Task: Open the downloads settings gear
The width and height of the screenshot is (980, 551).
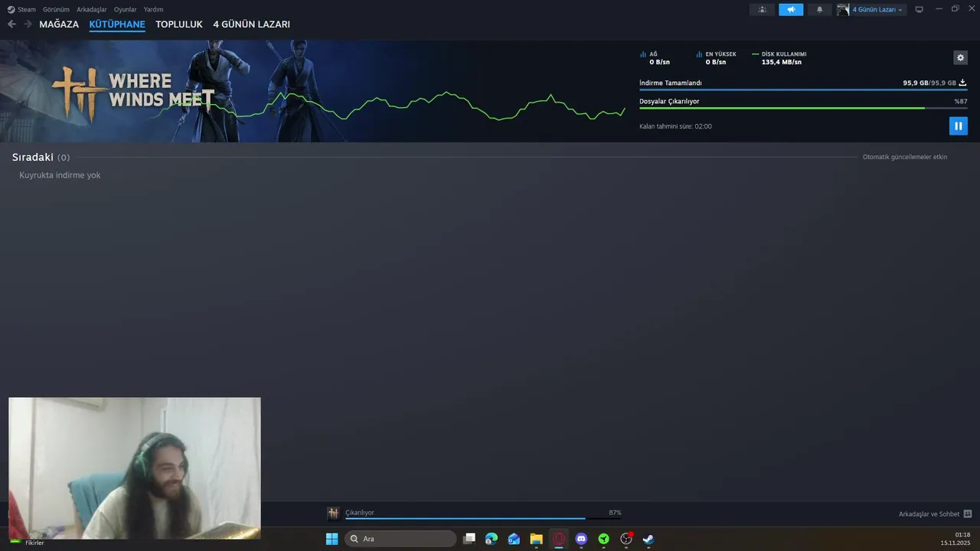Action: click(x=960, y=57)
